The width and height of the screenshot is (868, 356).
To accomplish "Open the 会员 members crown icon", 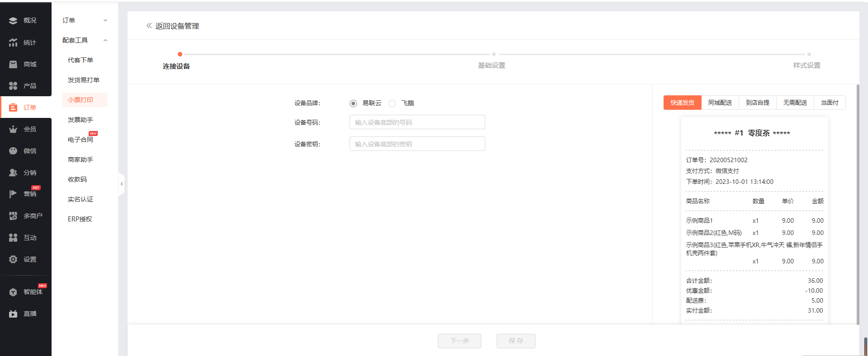I will [x=13, y=129].
